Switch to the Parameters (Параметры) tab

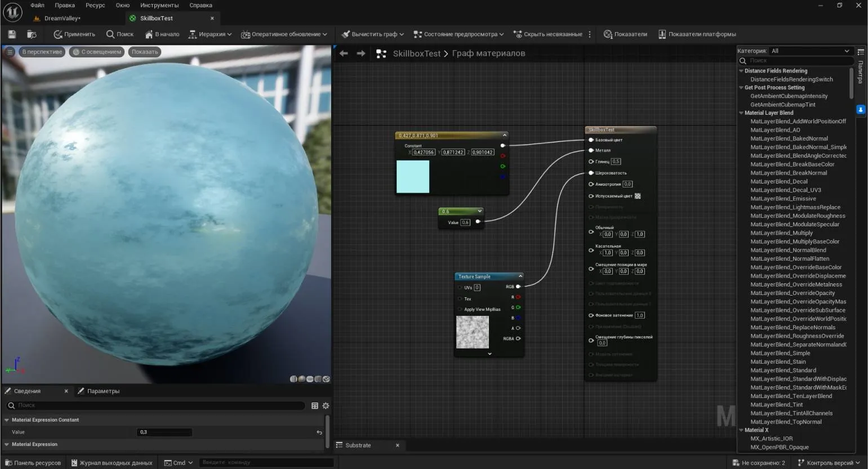coord(103,391)
